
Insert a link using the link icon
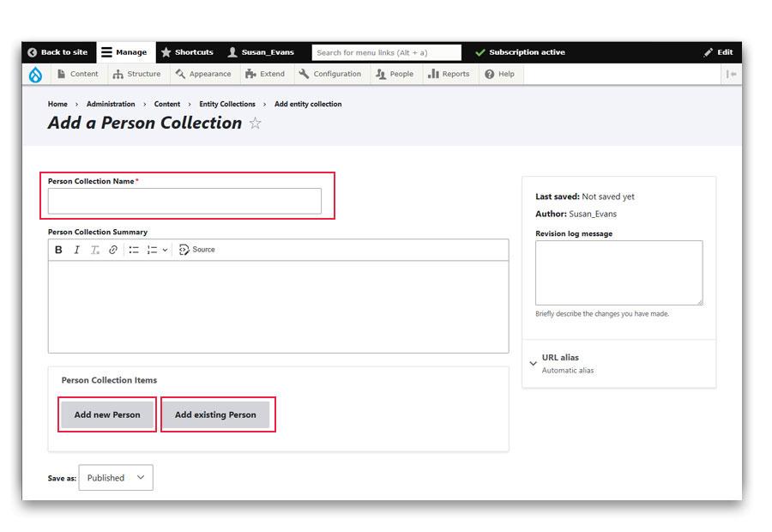pos(113,250)
